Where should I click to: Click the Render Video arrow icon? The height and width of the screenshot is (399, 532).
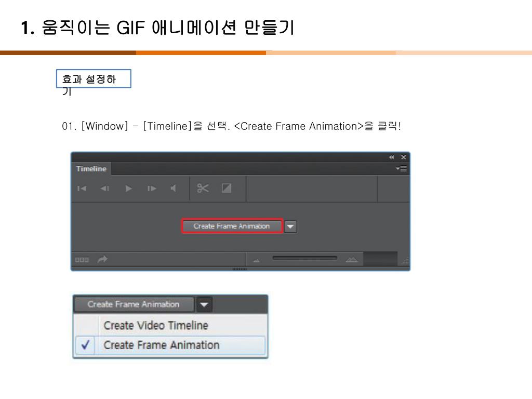click(x=102, y=260)
